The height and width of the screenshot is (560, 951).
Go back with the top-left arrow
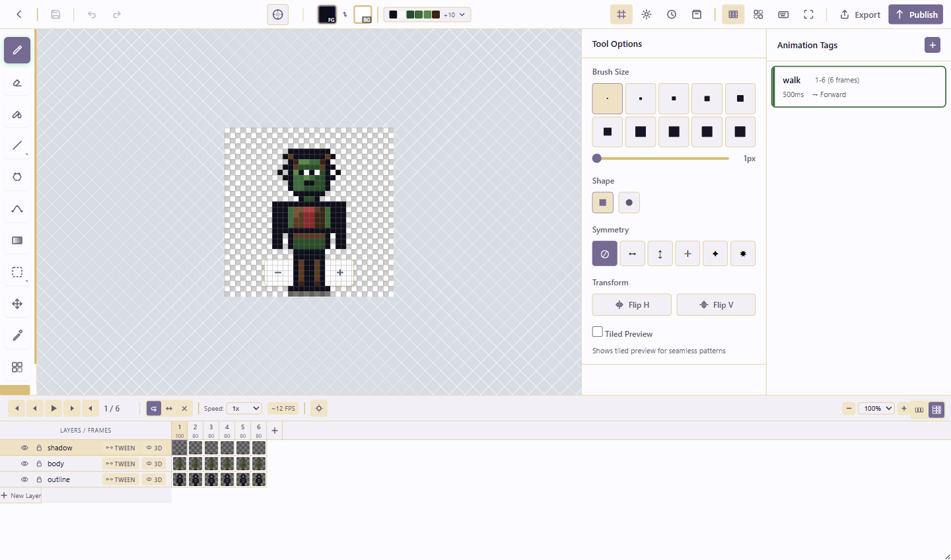click(19, 15)
